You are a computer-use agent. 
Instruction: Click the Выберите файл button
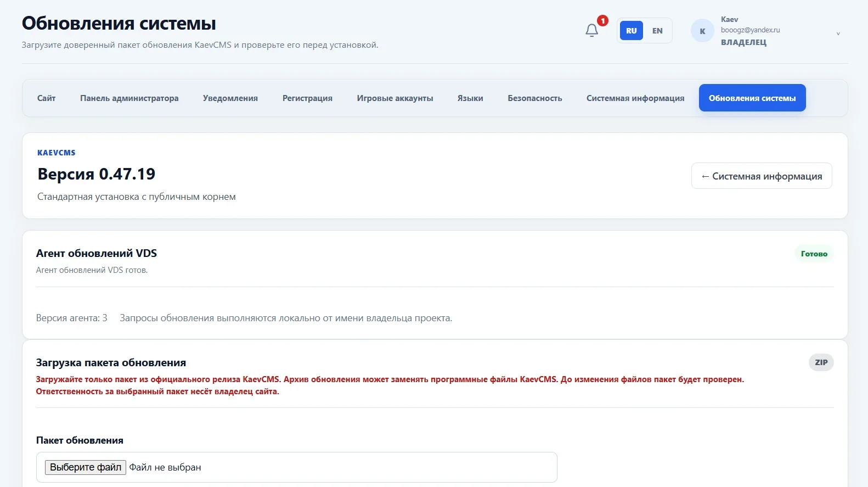click(86, 467)
